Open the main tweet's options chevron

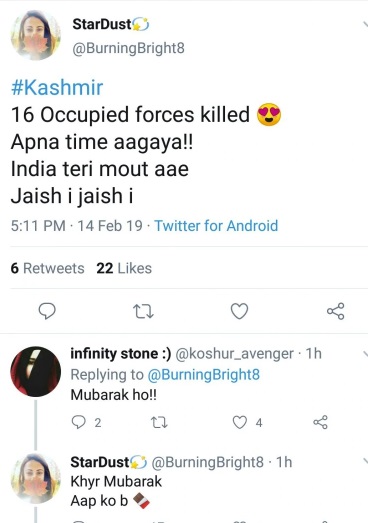pyautogui.click(x=365, y=24)
